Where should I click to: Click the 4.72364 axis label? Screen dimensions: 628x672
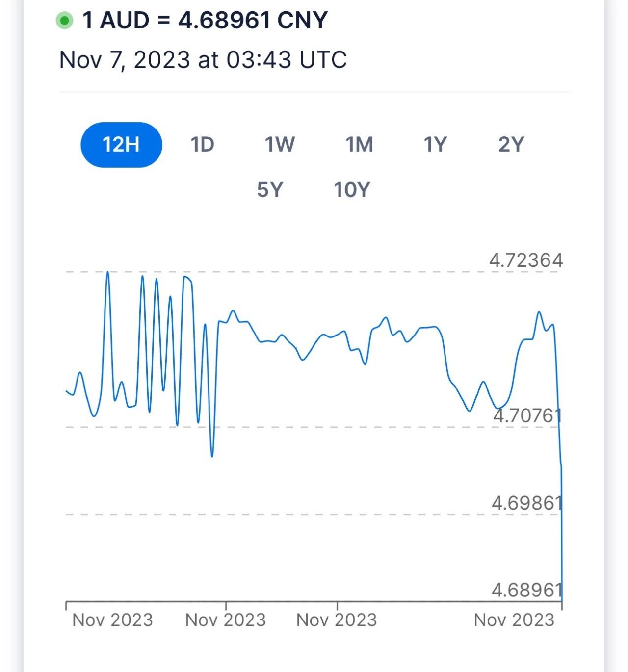(526, 260)
